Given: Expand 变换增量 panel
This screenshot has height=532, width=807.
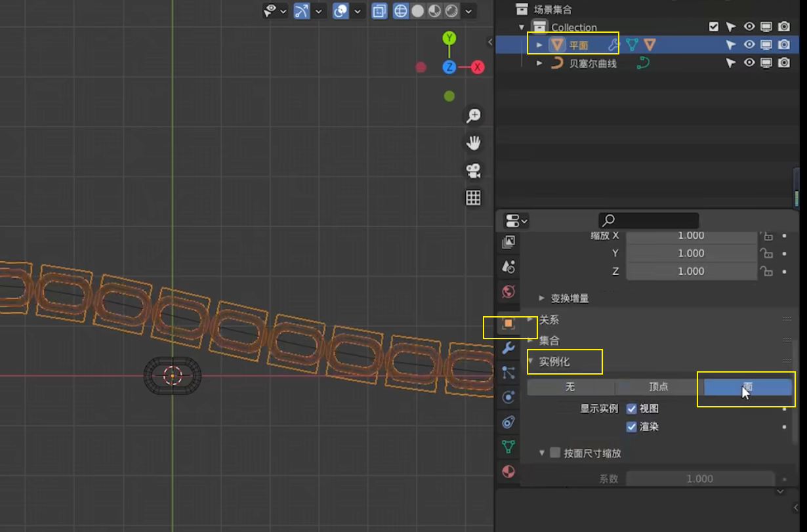Looking at the screenshot, I should click(542, 298).
